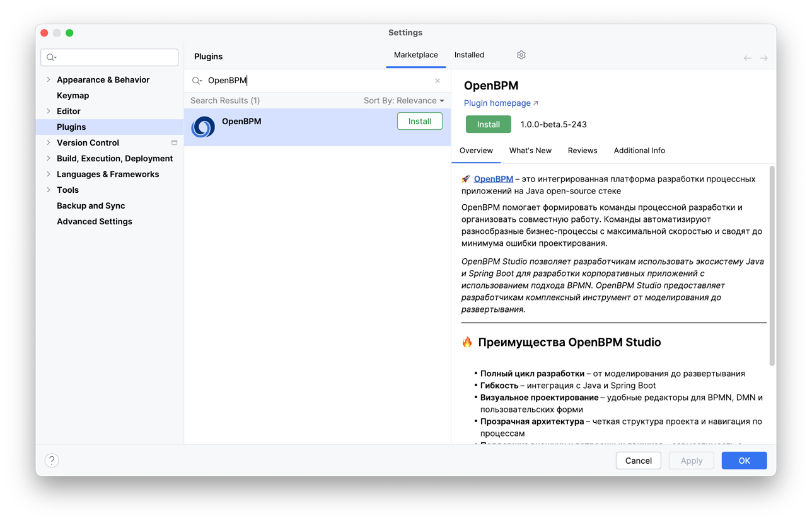The height and width of the screenshot is (523, 812).
Task: Follow the OpenBPM link in the description
Action: click(493, 179)
